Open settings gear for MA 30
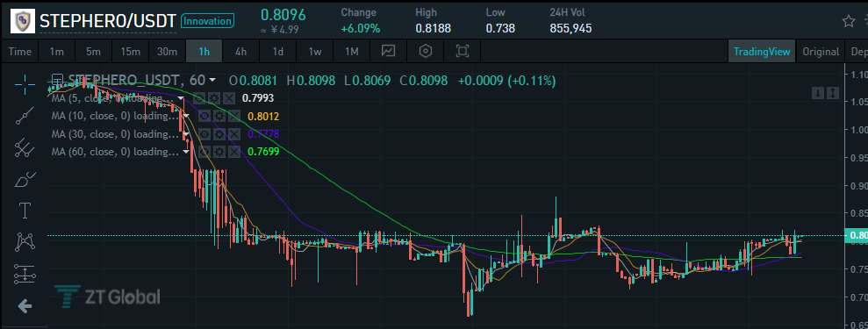The image size is (868, 329). 220,134
